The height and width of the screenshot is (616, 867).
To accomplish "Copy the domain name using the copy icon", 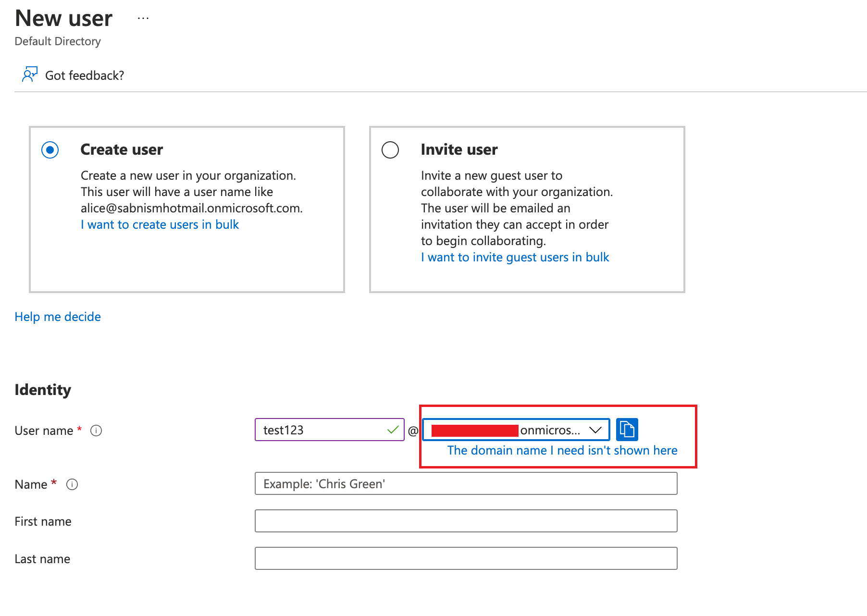I will (x=627, y=430).
